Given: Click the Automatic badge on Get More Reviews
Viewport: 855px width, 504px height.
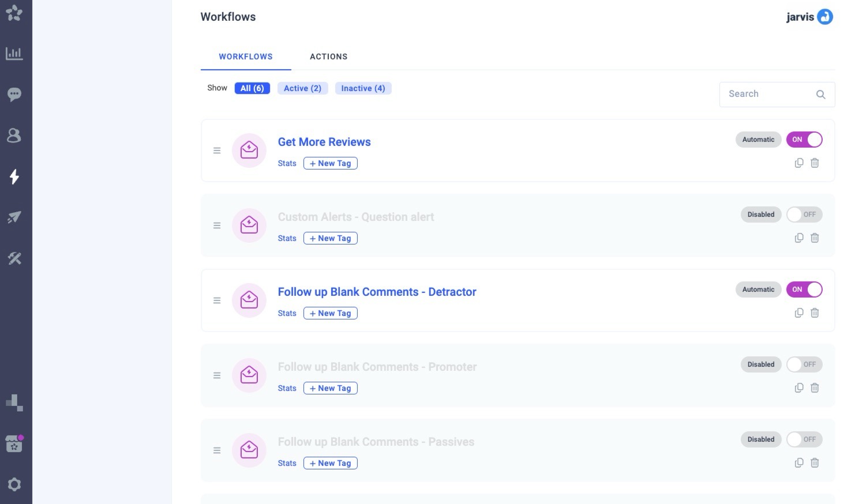Looking at the screenshot, I should [x=758, y=140].
